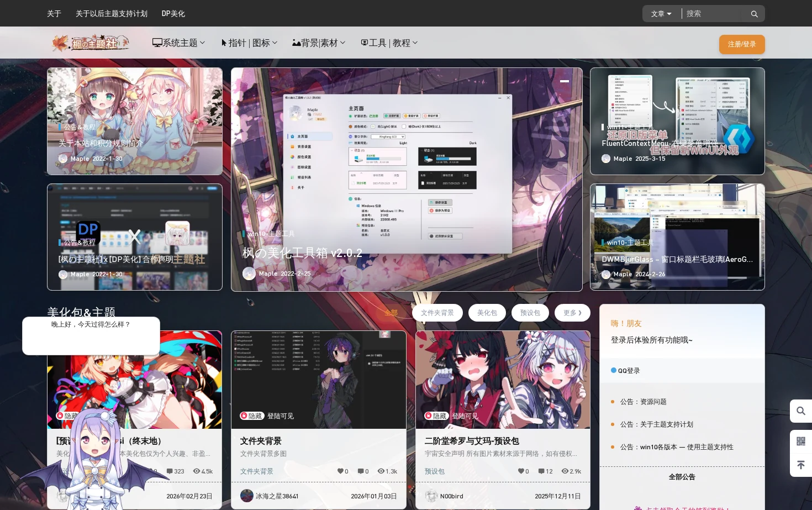Click the blue QQ icon beside QQ登录

click(x=614, y=370)
